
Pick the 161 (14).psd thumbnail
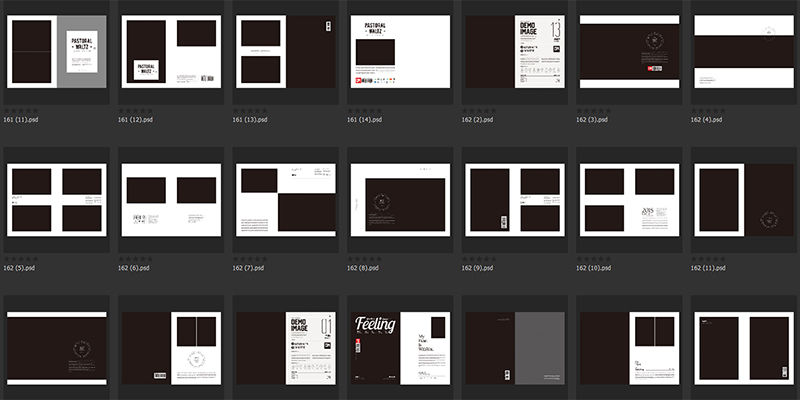(400, 52)
